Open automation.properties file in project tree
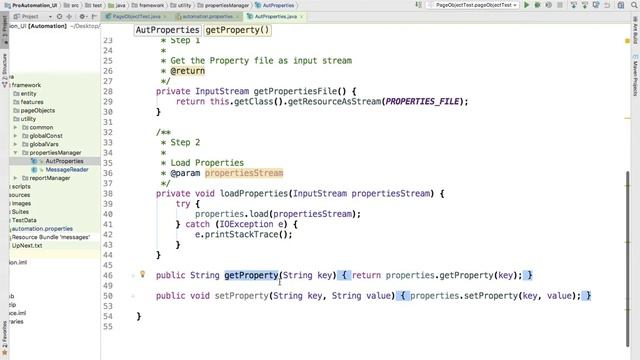 coord(42,229)
